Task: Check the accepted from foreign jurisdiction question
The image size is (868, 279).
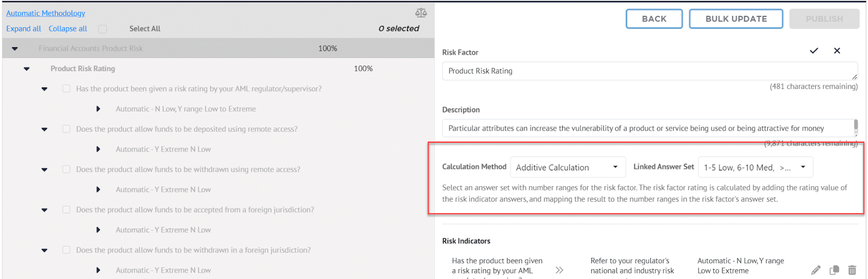Action: [66, 210]
